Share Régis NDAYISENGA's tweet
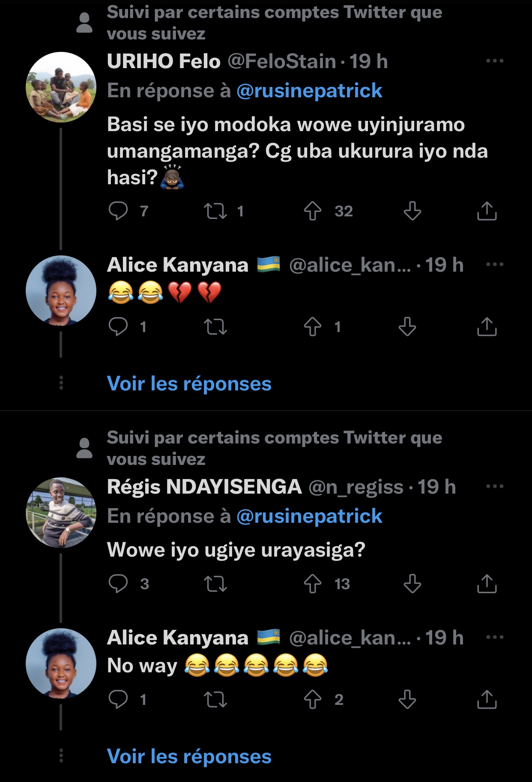This screenshot has width=532, height=782. click(487, 584)
